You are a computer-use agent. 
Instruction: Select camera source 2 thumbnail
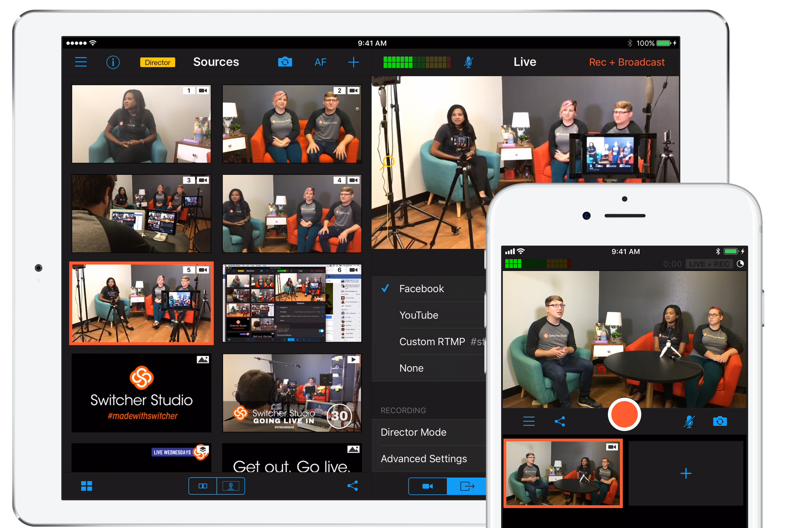[x=292, y=124]
